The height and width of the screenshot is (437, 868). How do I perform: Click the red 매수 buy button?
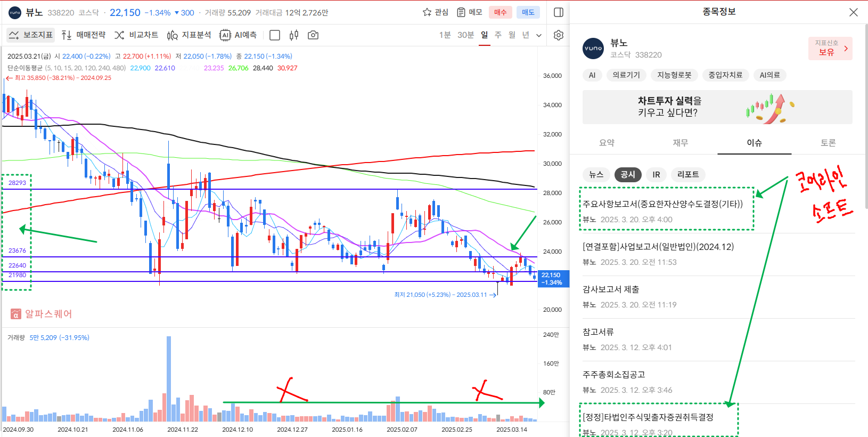(501, 12)
